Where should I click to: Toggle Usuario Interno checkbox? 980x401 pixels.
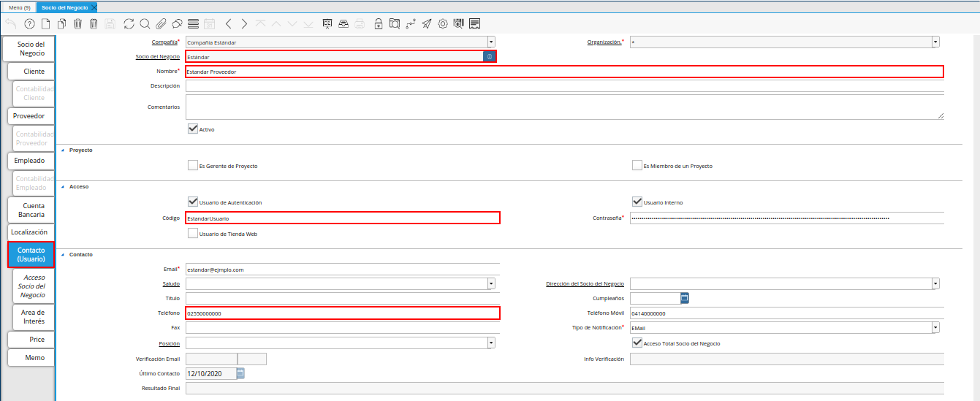(637, 202)
